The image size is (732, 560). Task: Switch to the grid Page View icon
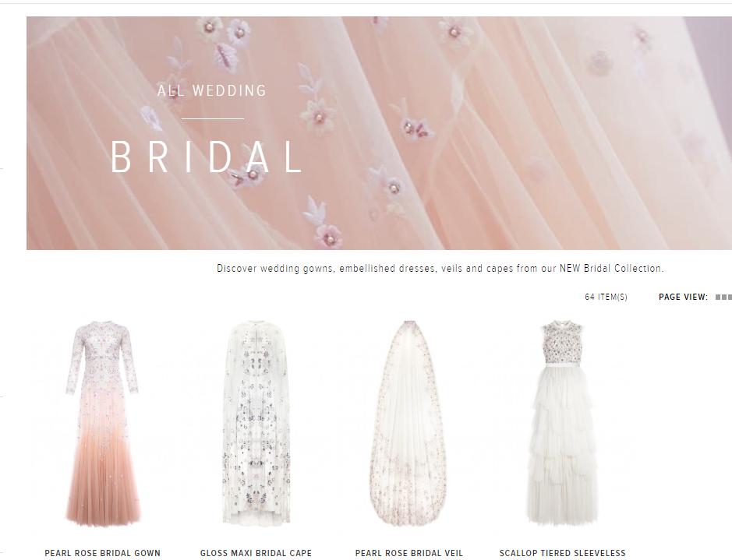click(723, 297)
